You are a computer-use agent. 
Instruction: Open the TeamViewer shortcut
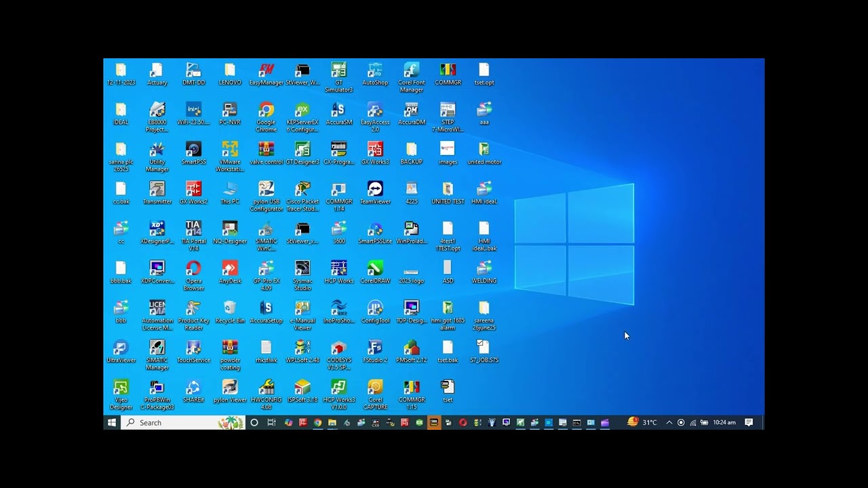pyautogui.click(x=375, y=192)
